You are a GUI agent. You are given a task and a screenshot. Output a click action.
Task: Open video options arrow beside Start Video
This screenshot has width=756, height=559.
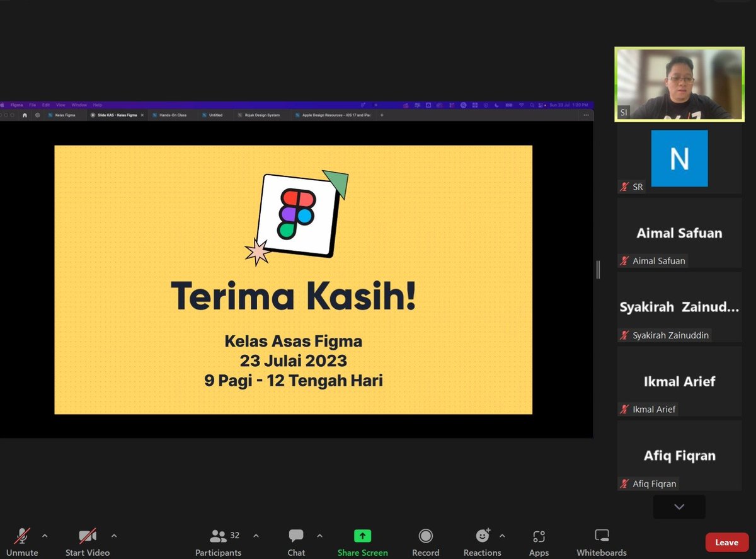[x=114, y=536]
